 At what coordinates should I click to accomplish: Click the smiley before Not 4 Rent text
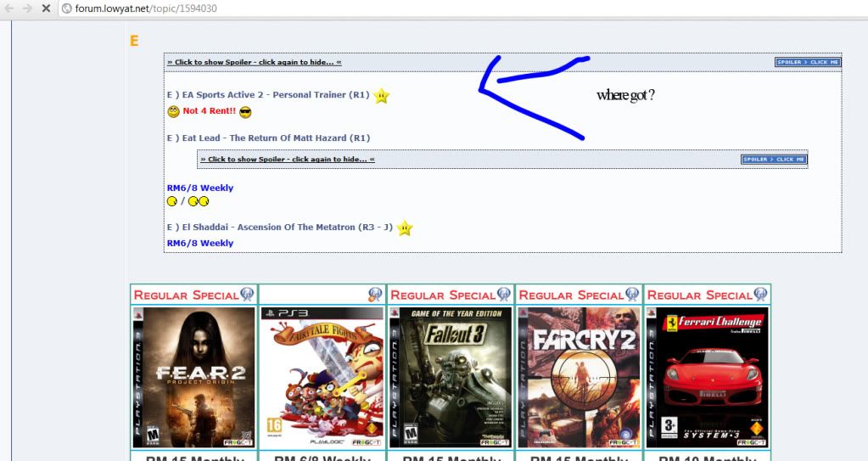(173, 112)
